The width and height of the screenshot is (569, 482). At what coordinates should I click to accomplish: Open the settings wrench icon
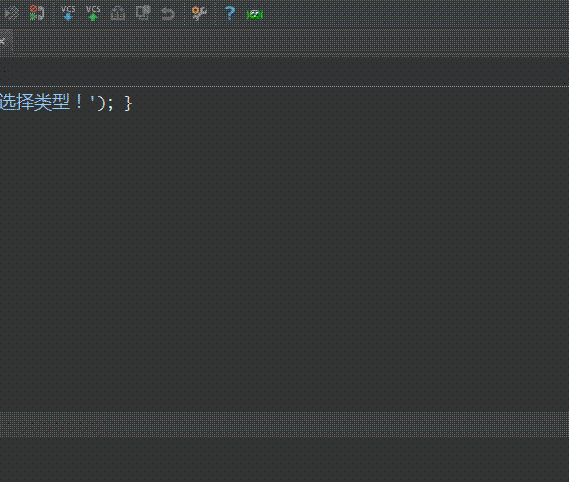[199, 13]
